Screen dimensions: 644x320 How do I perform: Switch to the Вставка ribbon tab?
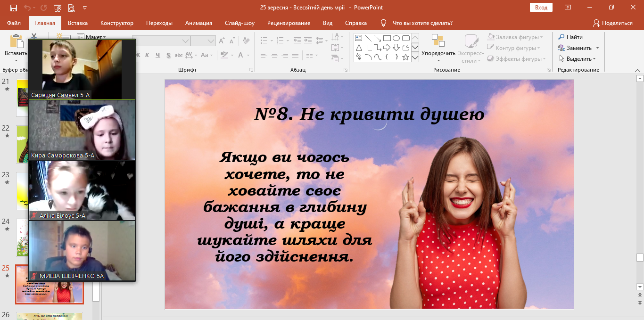pos(78,23)
